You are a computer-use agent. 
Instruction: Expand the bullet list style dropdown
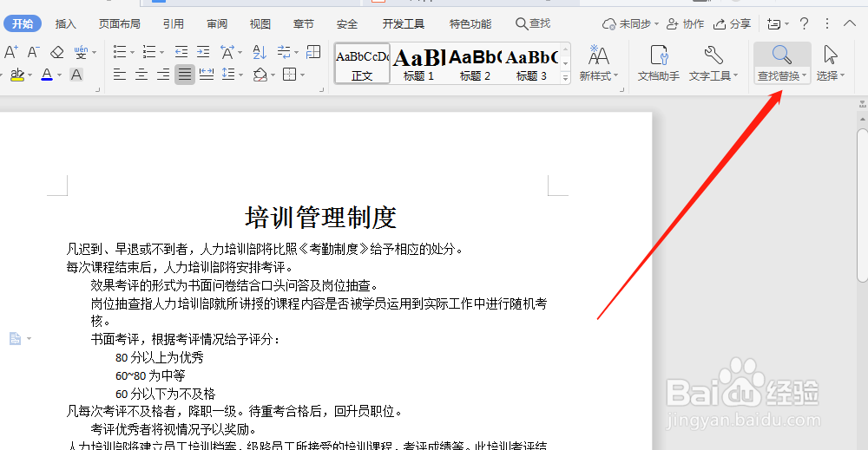[132, 53]
